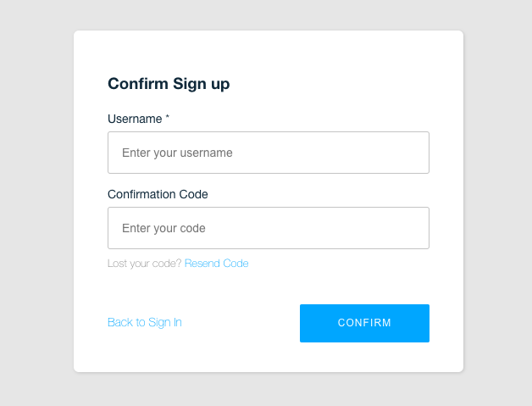Place cursor in the code entry box
532x406 pixels.
coord(268,228)
